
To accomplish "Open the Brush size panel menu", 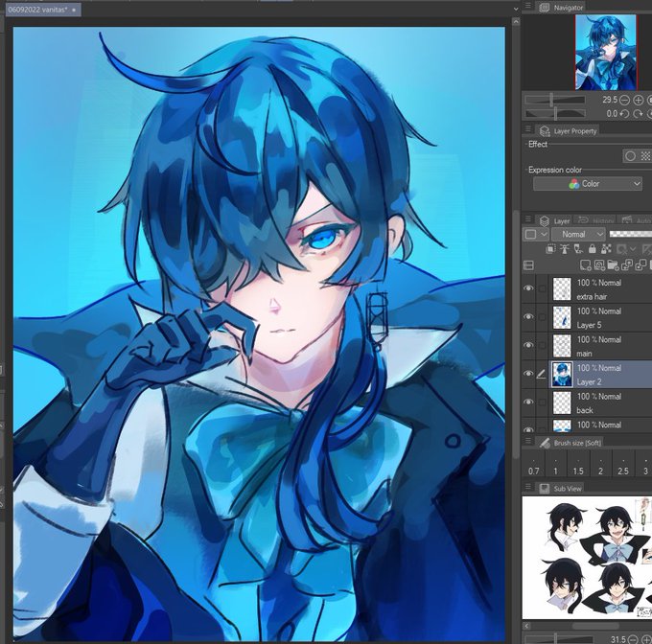I will tap(528, 441).
